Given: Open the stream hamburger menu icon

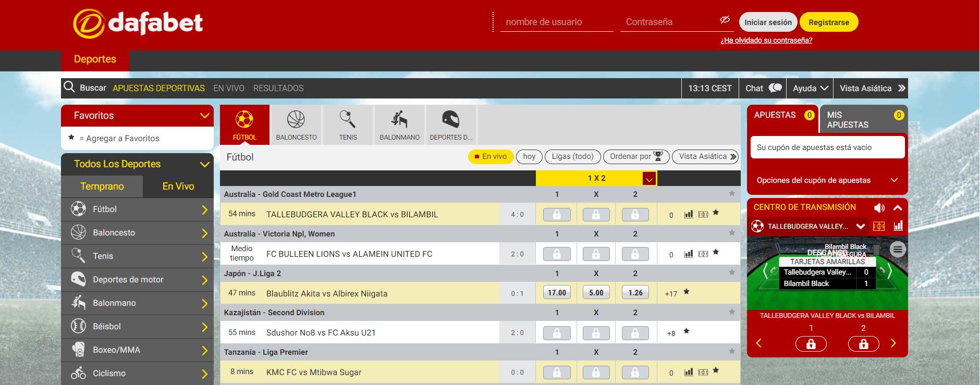Looking at the screenshot, I should point(898,250).
